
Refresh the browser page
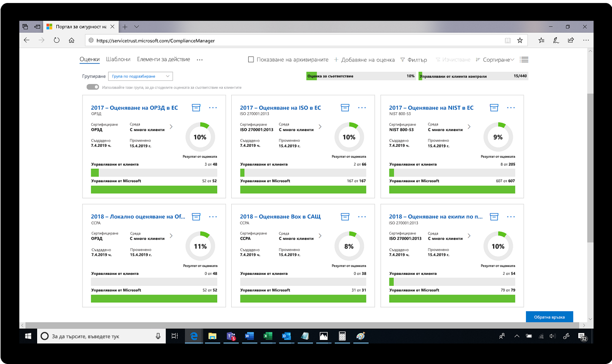[56, 40]
